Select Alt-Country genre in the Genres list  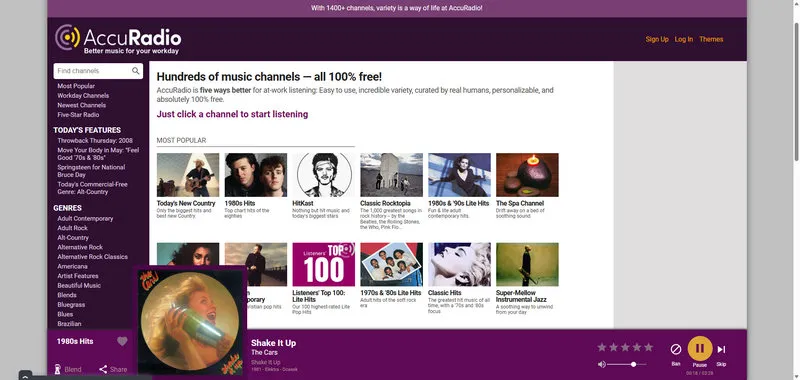[x=73, y=238]
